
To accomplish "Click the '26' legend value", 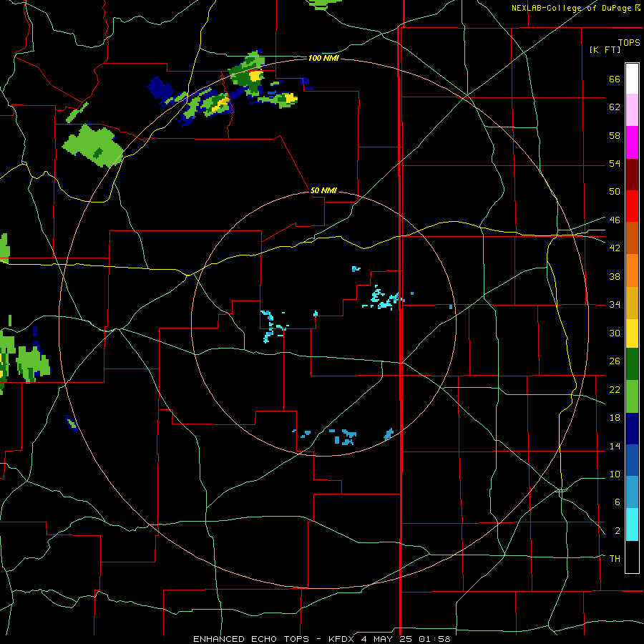I will [x=615, y=361].
